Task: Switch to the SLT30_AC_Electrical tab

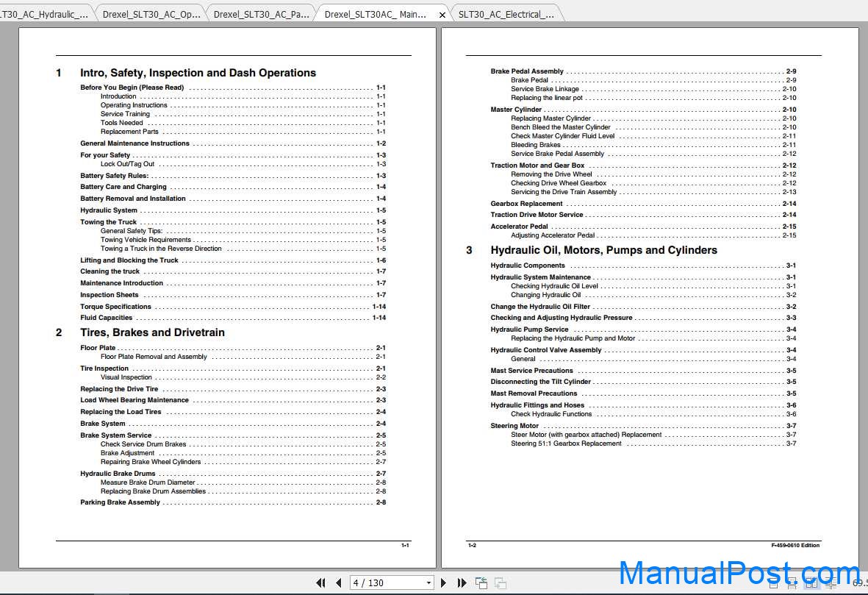Action: [x=506, y=14]
